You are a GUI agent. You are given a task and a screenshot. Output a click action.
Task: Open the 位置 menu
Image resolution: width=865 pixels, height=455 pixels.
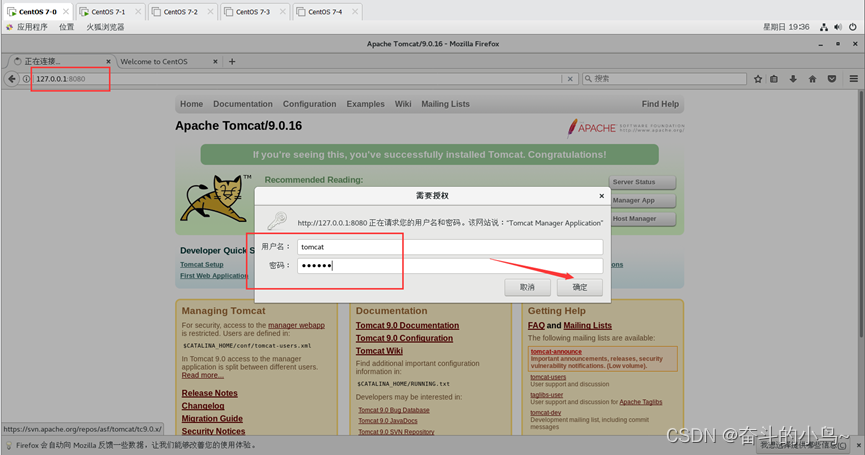tap(66, 27)
